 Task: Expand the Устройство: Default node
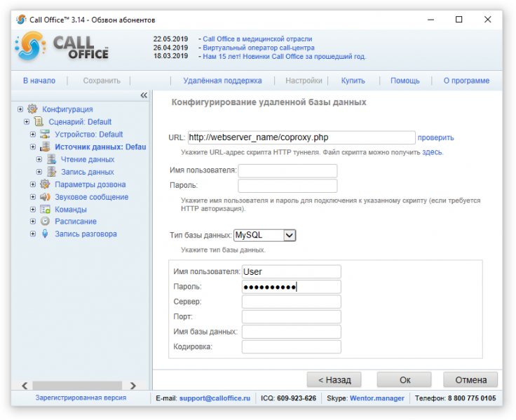33,135
